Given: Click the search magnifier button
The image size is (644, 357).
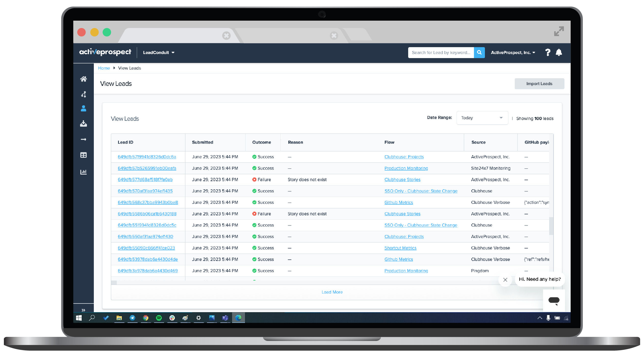Looking at the screenshot, I should pyautogui.click(x=480, y=52).
